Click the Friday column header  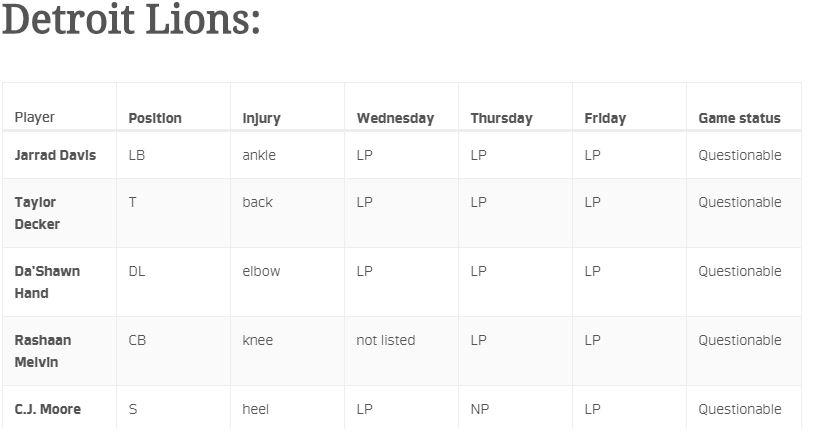pos(605,119)
